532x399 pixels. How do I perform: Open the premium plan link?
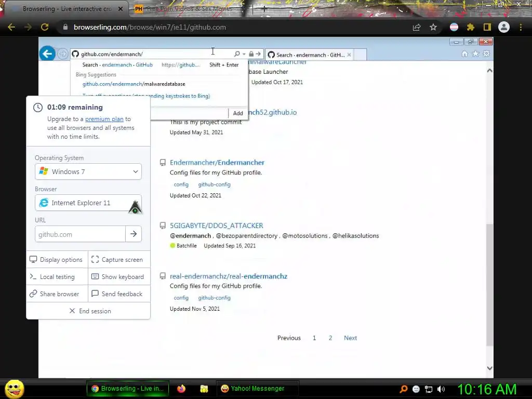click(104, 119)
